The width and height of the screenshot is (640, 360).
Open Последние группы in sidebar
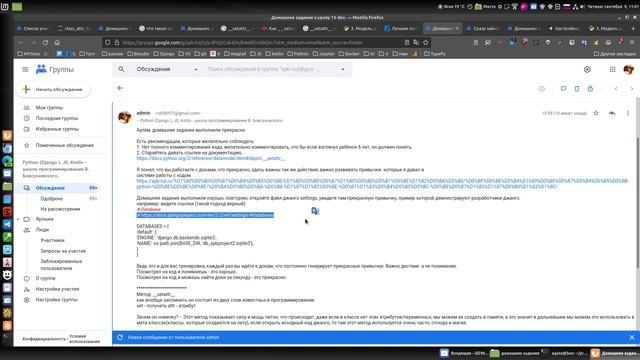[x=56, y=118]
